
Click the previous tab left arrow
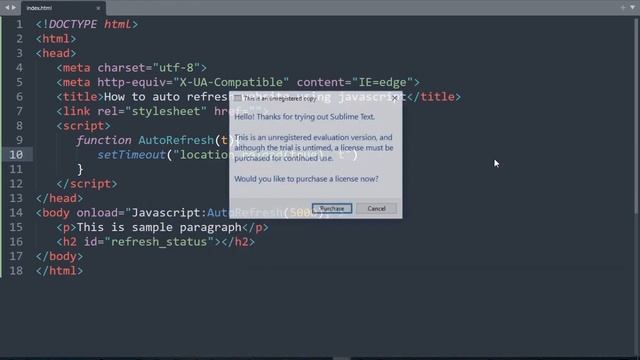click(7, 8)
